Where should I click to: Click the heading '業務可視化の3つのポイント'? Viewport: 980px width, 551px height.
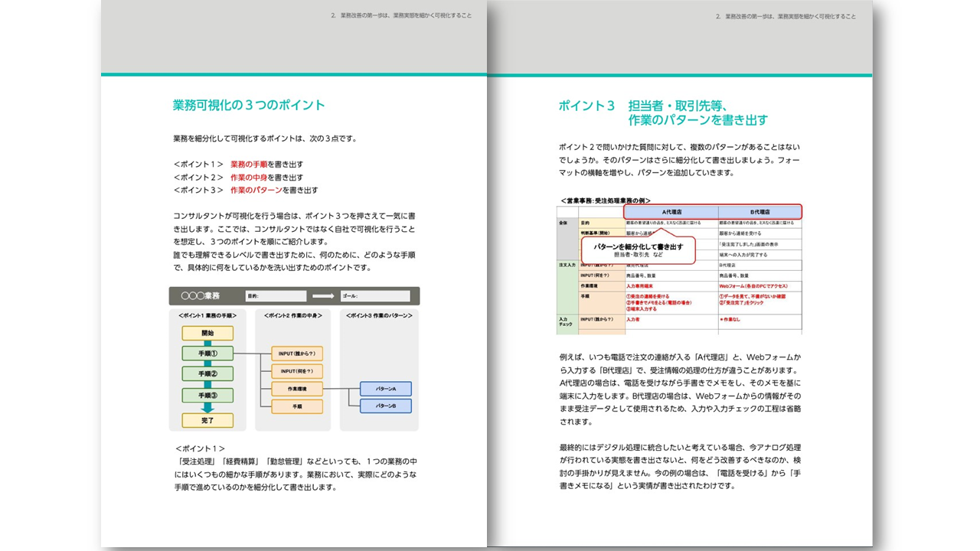[x=249, y=106]
